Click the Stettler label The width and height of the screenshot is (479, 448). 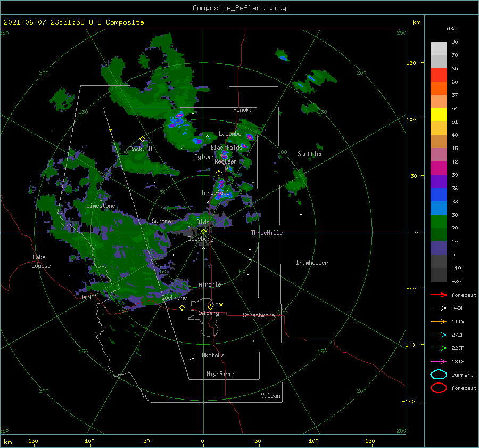[310, 154]
